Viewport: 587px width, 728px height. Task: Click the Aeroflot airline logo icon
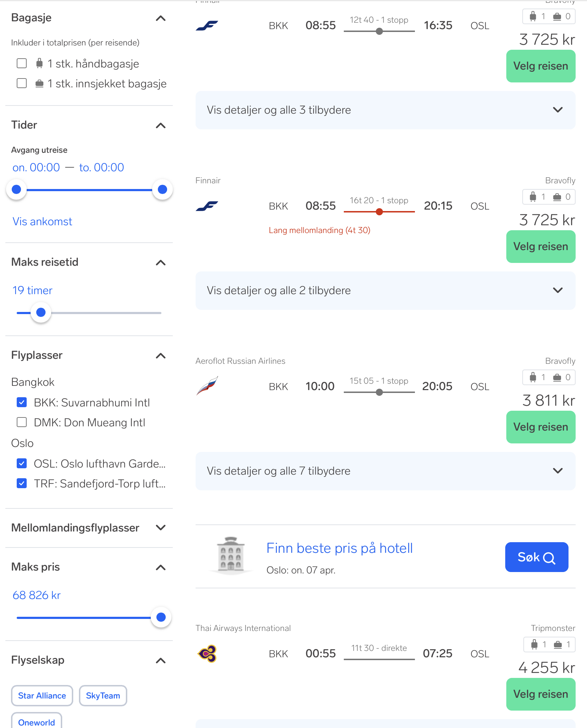pyautogui.click(x=207, y=386)
